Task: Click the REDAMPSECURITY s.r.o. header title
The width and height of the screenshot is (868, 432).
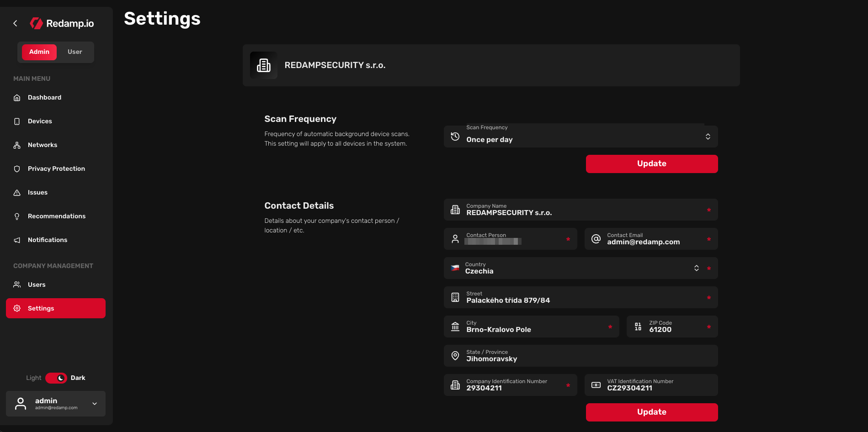Action: click(335, 65)
